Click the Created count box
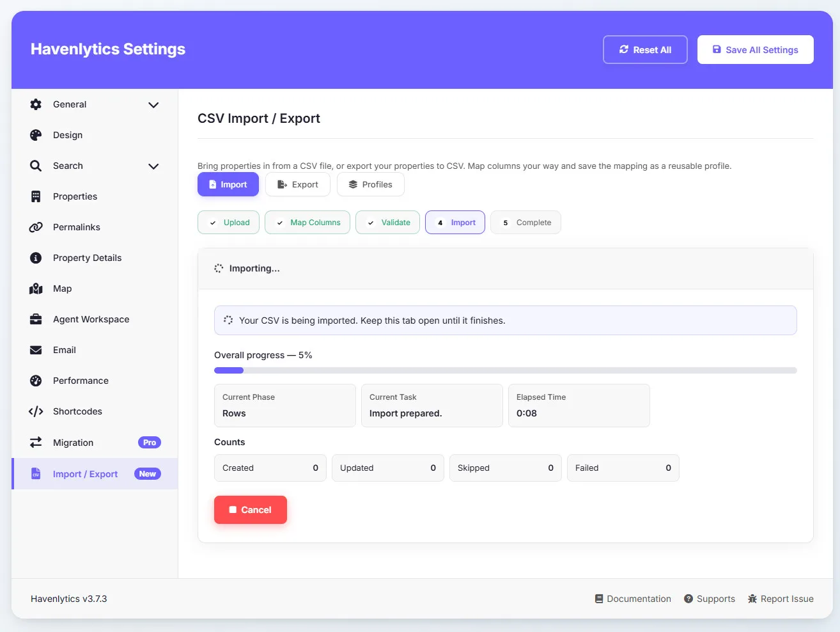 click(270, 468)
